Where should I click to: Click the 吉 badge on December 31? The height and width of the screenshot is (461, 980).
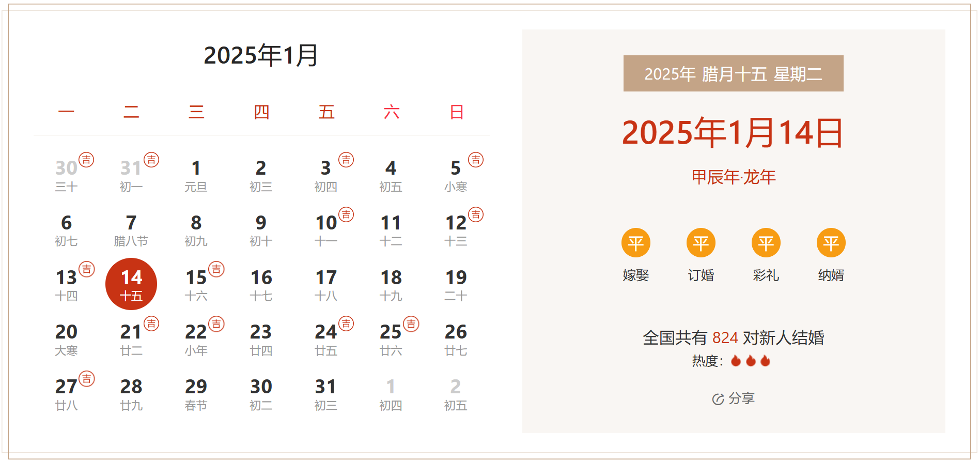(151, 160)
